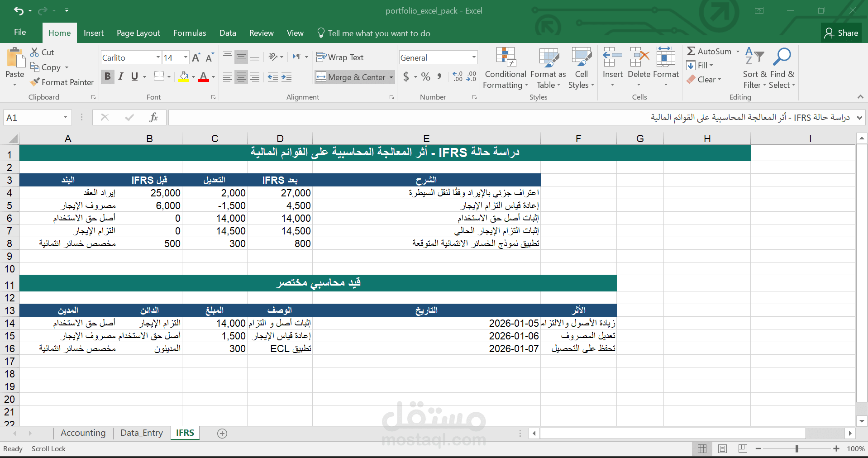Click the Clear button
Screen dimensions: 868x458
click(704, 80)
